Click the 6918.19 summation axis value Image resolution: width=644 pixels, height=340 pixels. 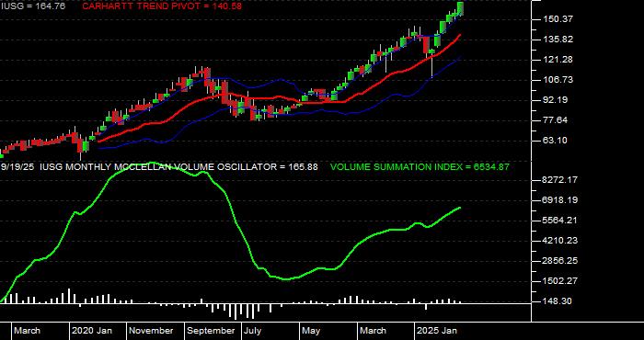[560, 200]
